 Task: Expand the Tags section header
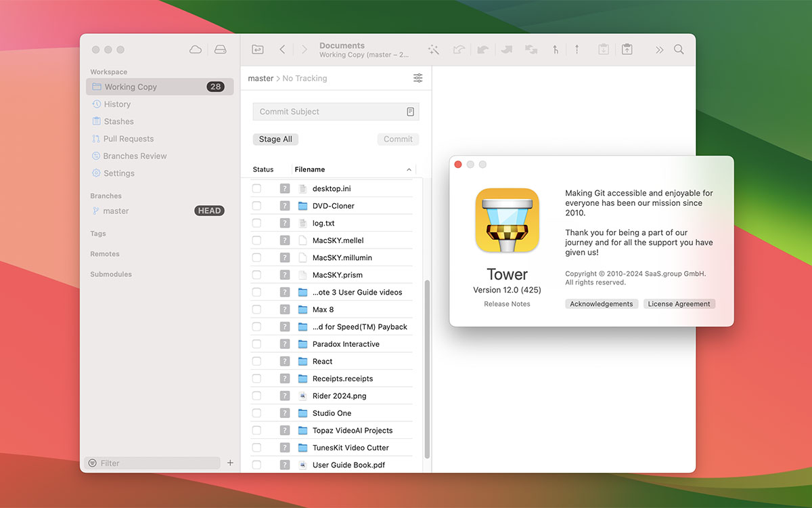click(98, 234)
